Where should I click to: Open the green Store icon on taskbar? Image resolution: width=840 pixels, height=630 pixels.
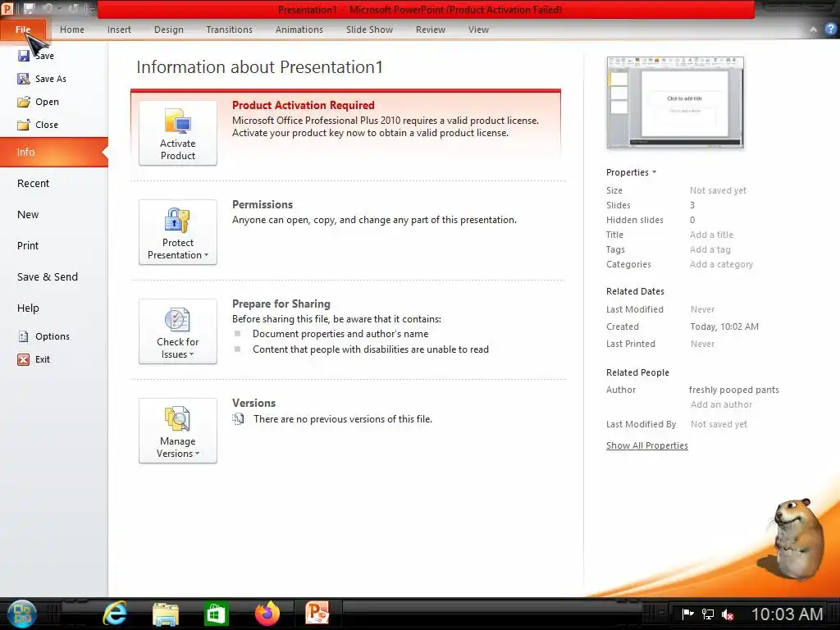217,614
